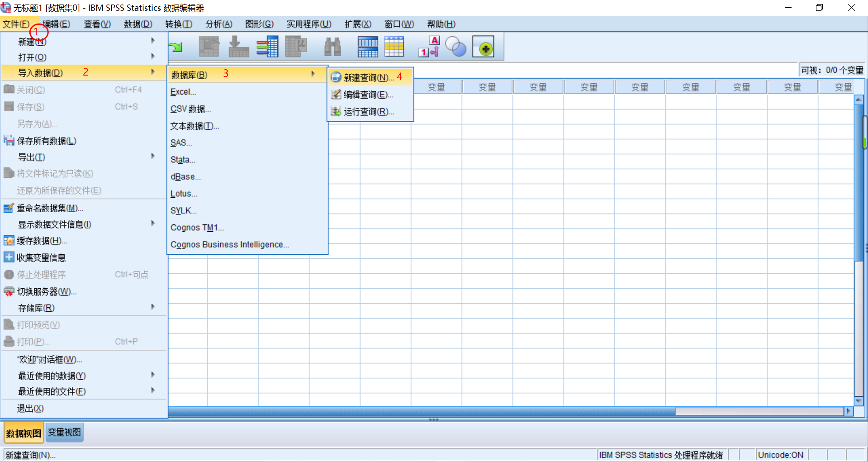
Task: Expand the 数据库(B) submenu arrow
Action: click(x=313, y=74)
